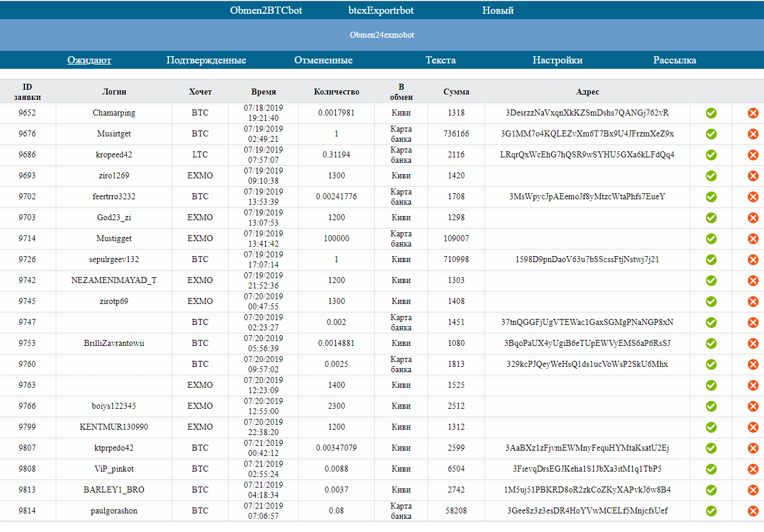
Task: Select the sum value 710998
Action: pos(456,260)
